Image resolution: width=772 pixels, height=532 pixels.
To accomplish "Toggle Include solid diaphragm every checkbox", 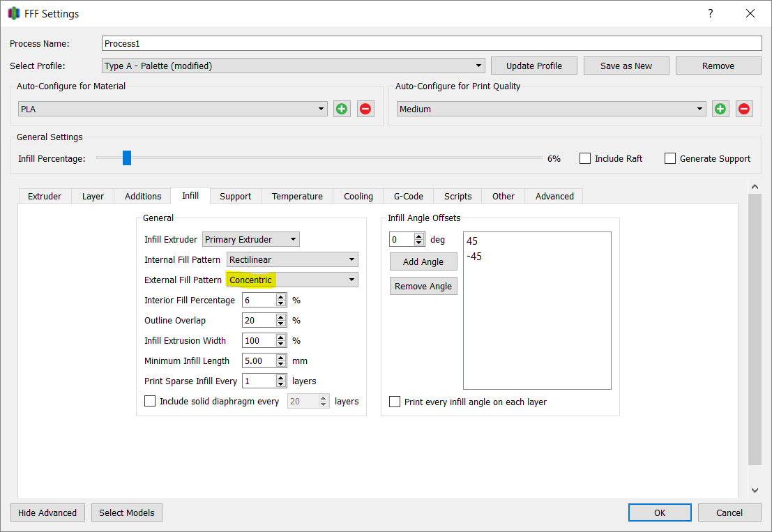I will click(x=150, y=401).
